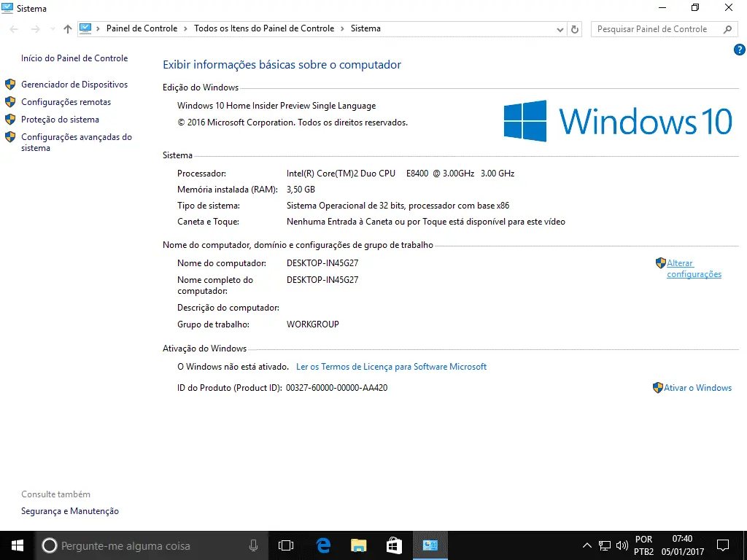Click the shield icon beside Configurações remotas
Screen dimensions: 747x560
tap(10, 102)
